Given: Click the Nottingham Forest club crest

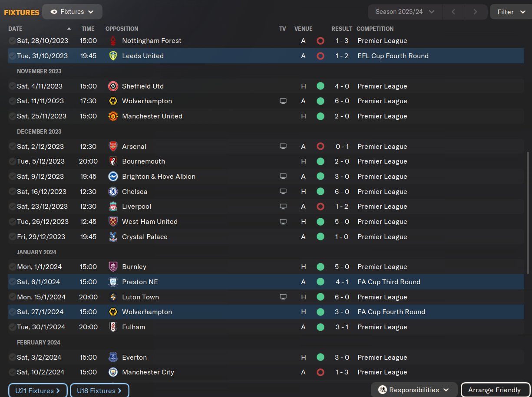Looking at the screenshot, I should (113, 41).
